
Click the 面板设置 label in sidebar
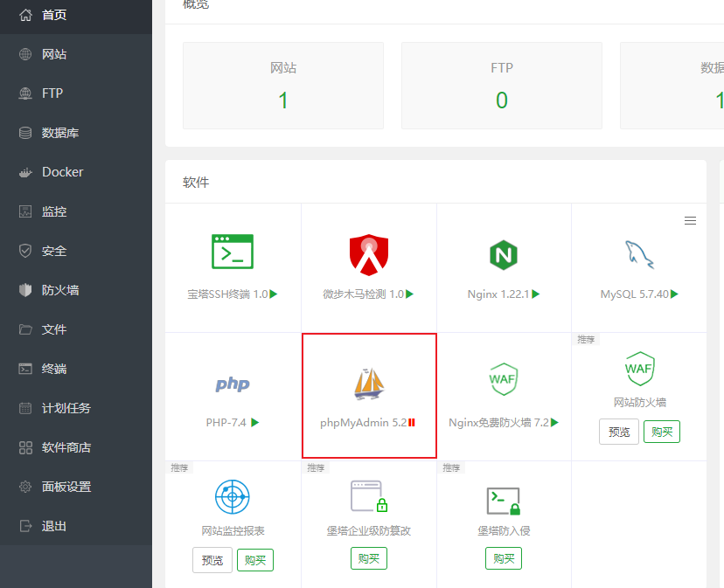[66, 487]
